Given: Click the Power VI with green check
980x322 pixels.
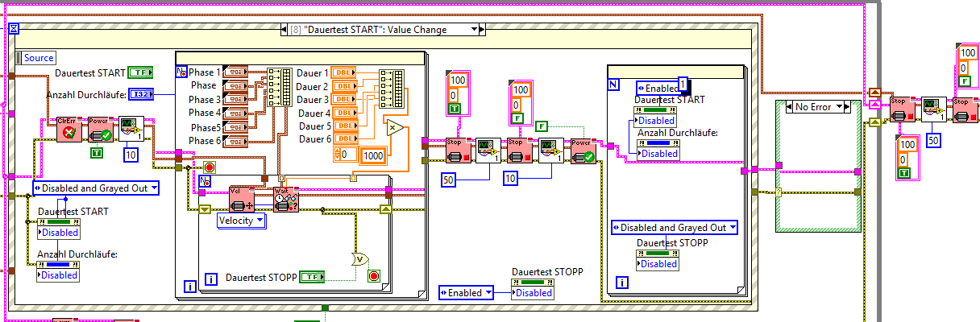Looking at the screenshot, I should (582, 150).
